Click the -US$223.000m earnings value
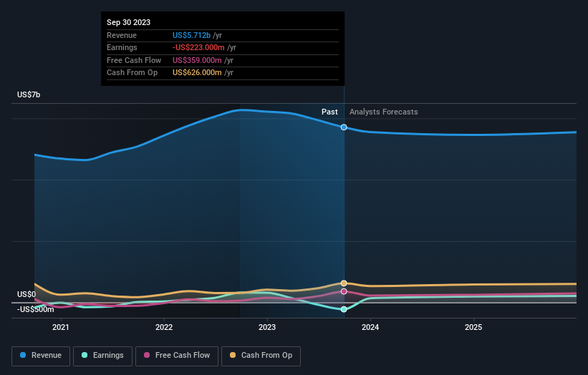 coord(198,47)
